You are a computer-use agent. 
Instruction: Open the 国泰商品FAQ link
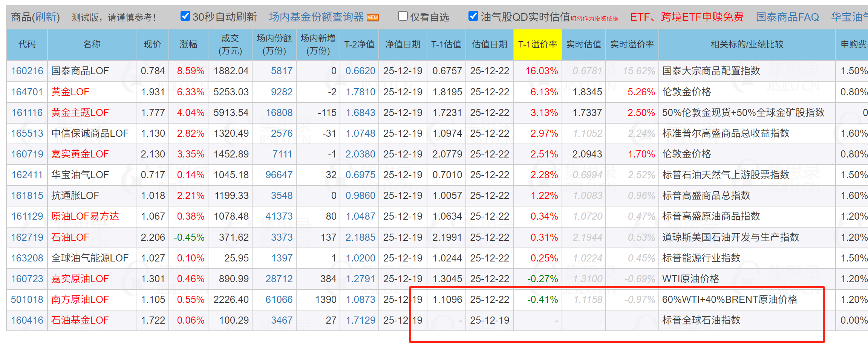click(787, 17)
